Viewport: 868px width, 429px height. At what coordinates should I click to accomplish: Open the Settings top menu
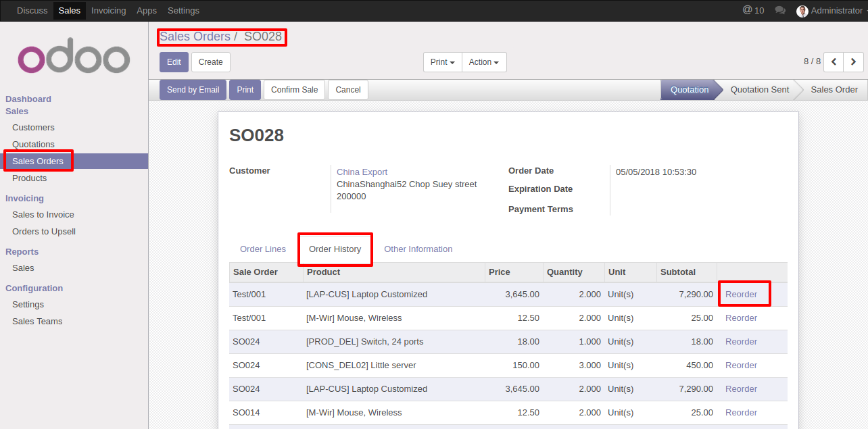(183, 11)
